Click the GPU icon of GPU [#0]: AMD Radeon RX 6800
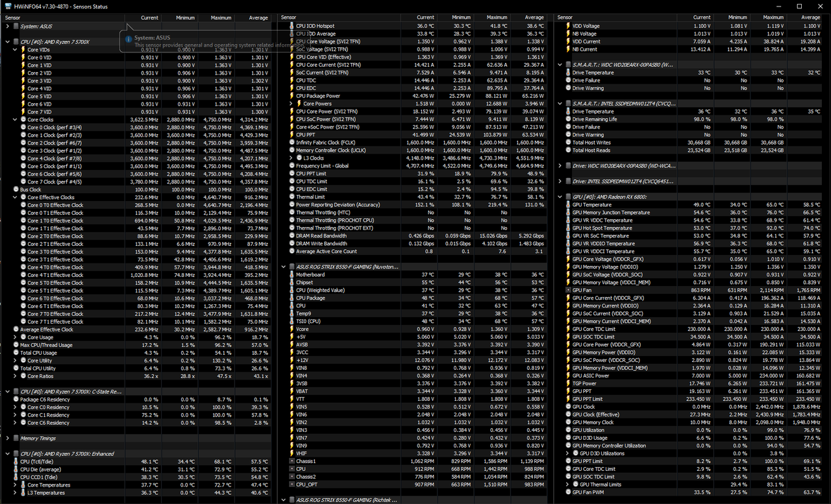Viewport: 831px width, 504px height. coord(567,197)
